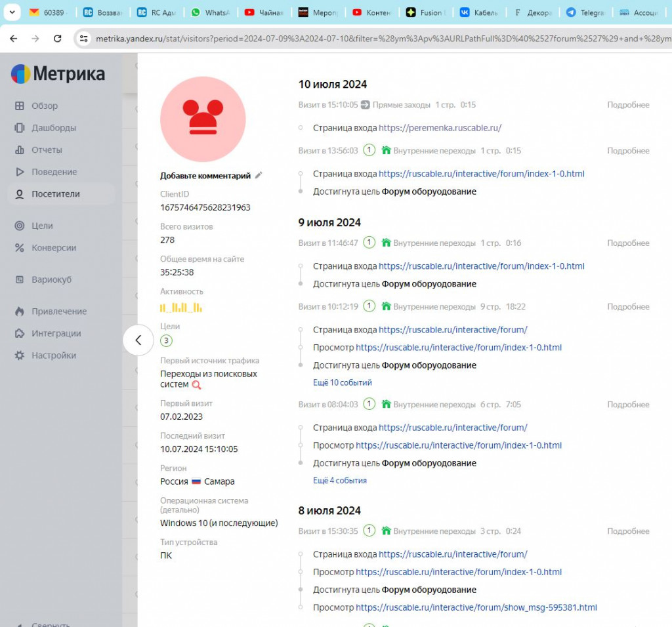Click Подробнее for visit at 15:10:05
The image size is (672, 627).
627,105
